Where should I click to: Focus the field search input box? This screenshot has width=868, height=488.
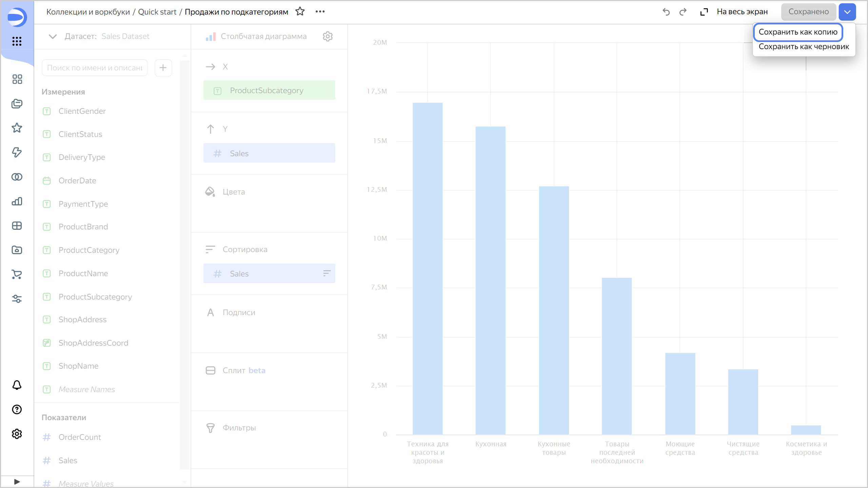point(95,68)
